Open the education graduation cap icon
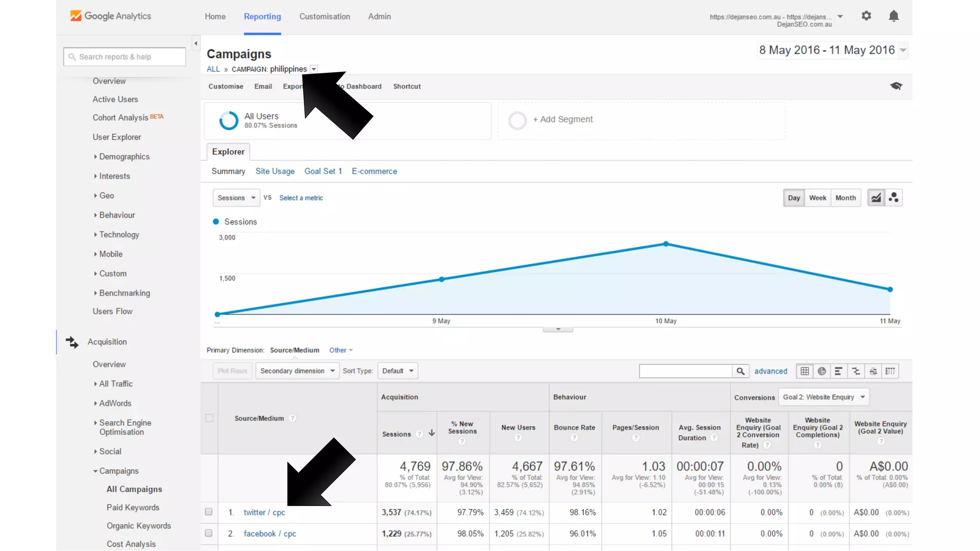This screenshot has width=980, height=551. [896, 86]
